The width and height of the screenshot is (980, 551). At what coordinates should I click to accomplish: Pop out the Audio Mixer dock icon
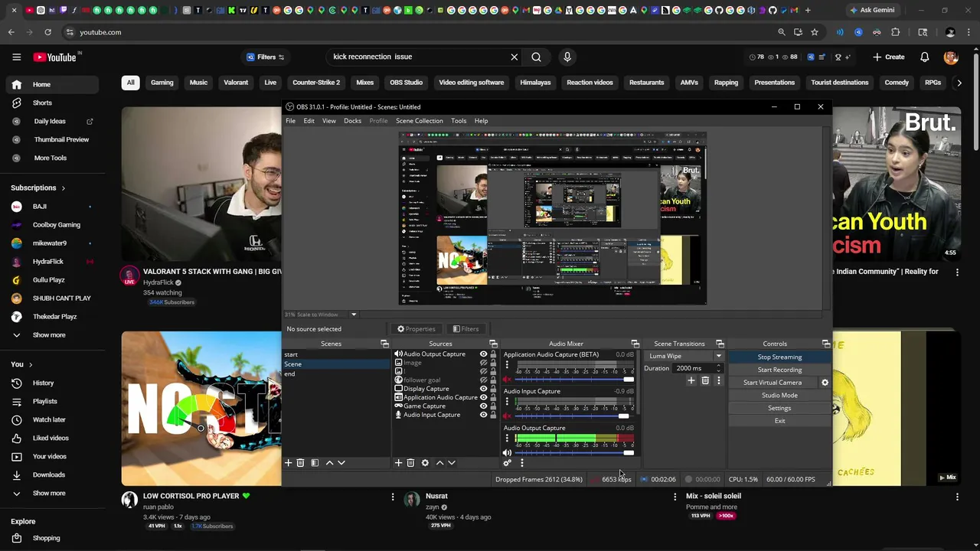635,344
